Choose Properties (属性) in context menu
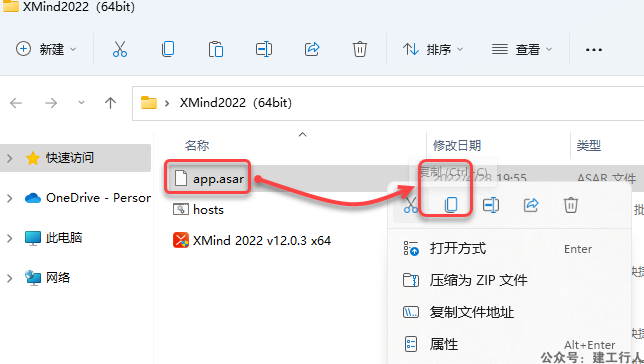Image resolution: width=644 pixels, height=364 pixels. tap(509, 344)
